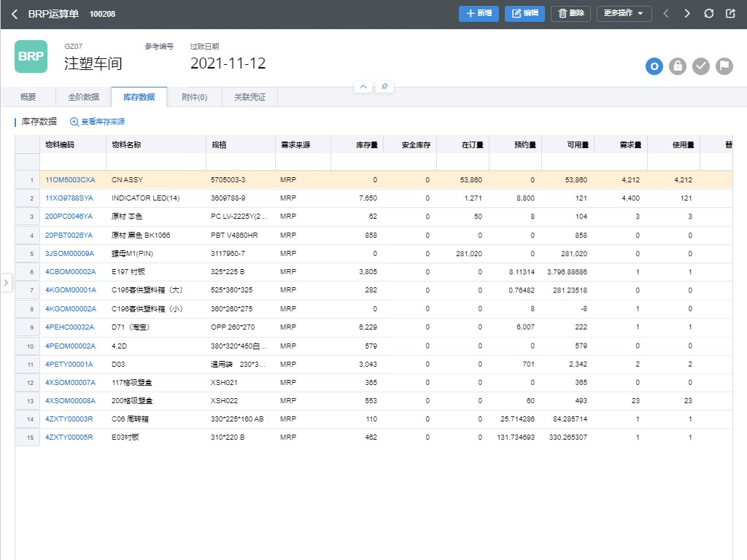
Task: Click the checkmark approval status icon
Action: 701,66
